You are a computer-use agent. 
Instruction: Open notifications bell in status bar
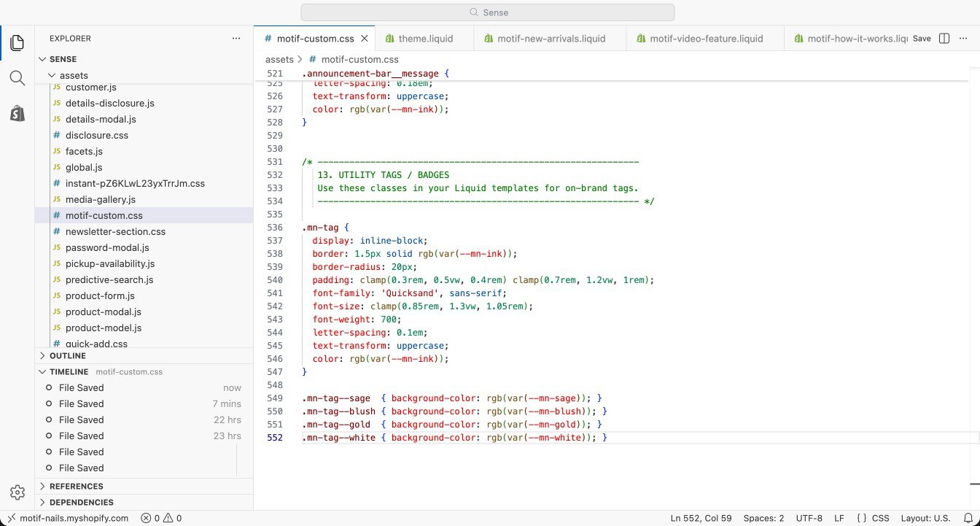point(968,518)
